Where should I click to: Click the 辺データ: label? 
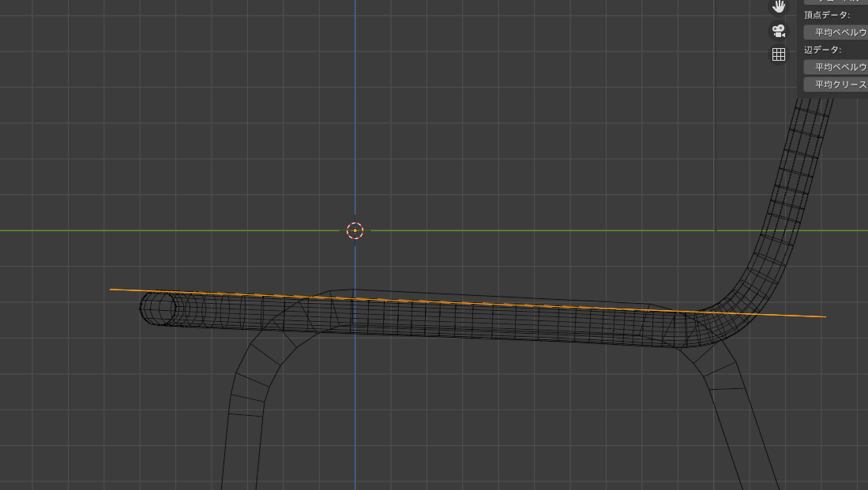coord(823,50)
